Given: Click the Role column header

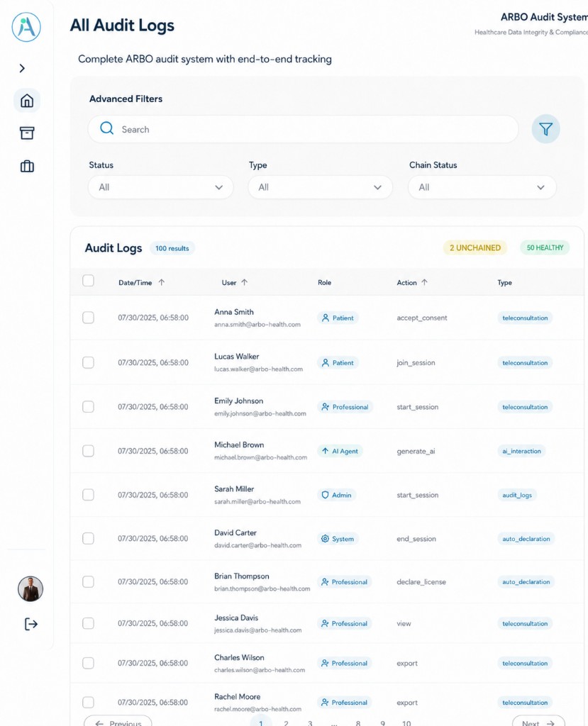Looking at the screenshot, I should (324, 282).
